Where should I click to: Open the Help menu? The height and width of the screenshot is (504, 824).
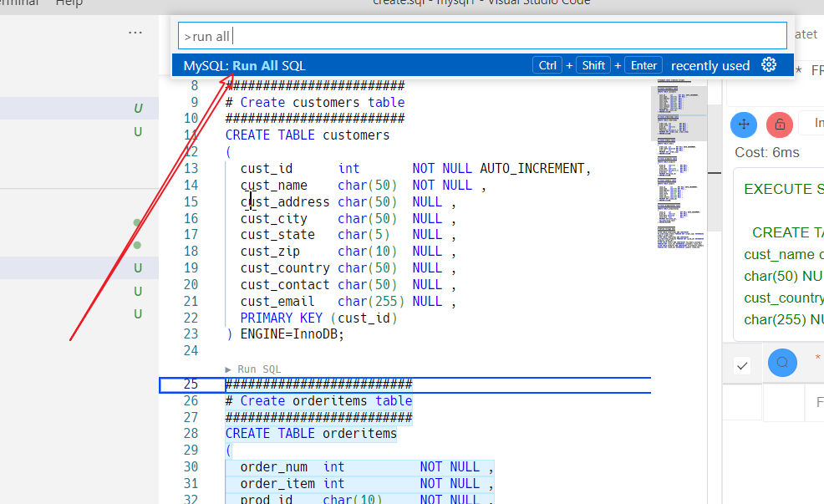(69, 3)
